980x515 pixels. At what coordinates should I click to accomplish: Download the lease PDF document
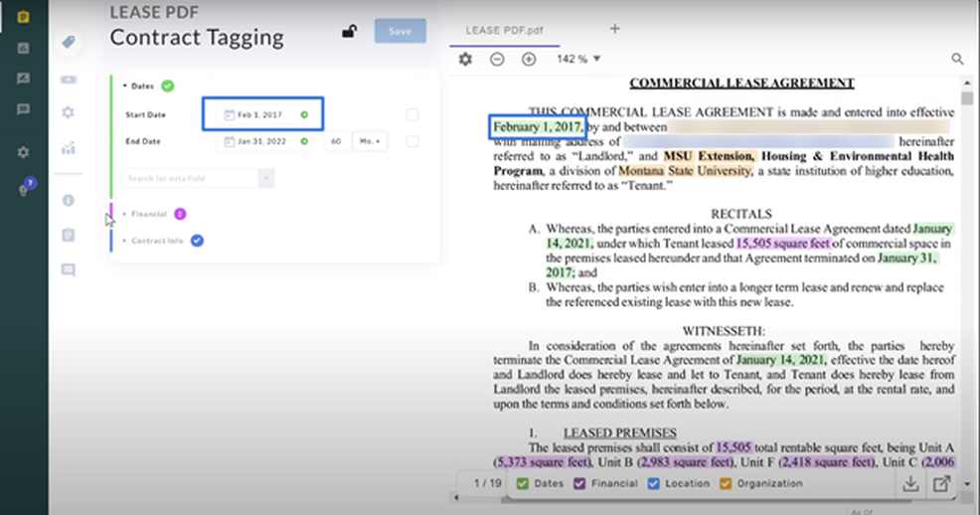(x=909, y=484)
